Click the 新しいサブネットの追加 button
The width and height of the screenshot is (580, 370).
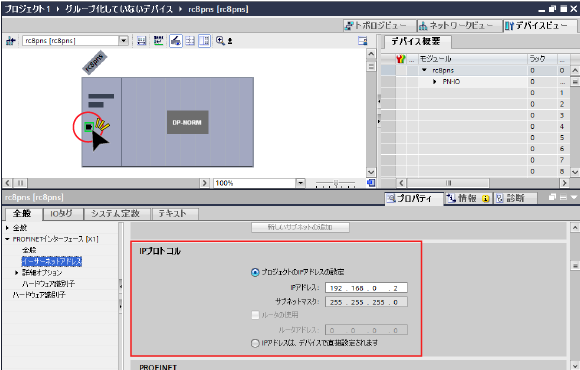[x=300, y=227]
